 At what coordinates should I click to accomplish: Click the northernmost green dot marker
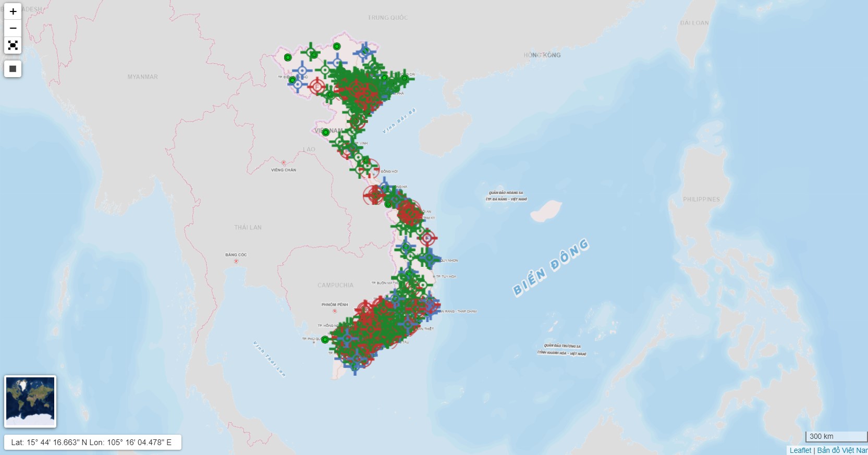point(337,46)
